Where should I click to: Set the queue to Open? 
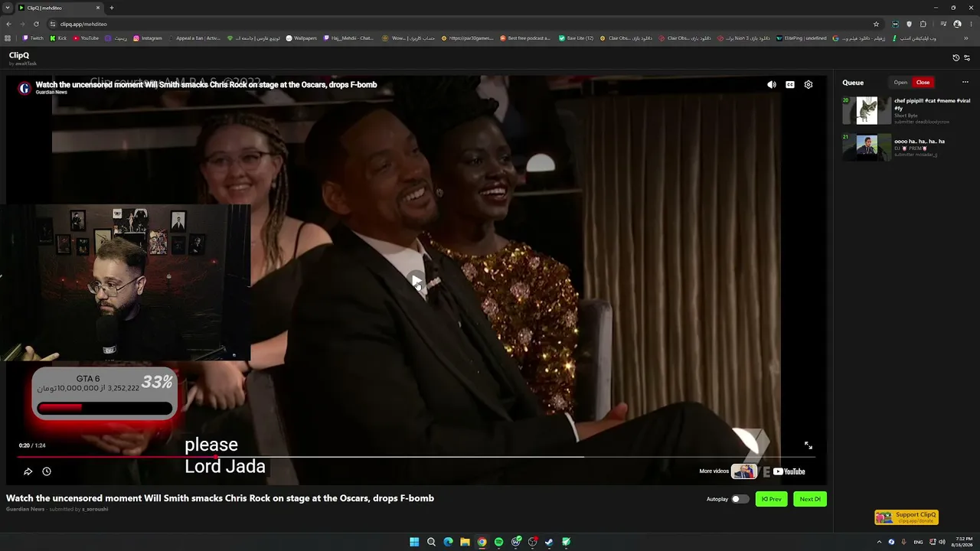pos(900,83)
